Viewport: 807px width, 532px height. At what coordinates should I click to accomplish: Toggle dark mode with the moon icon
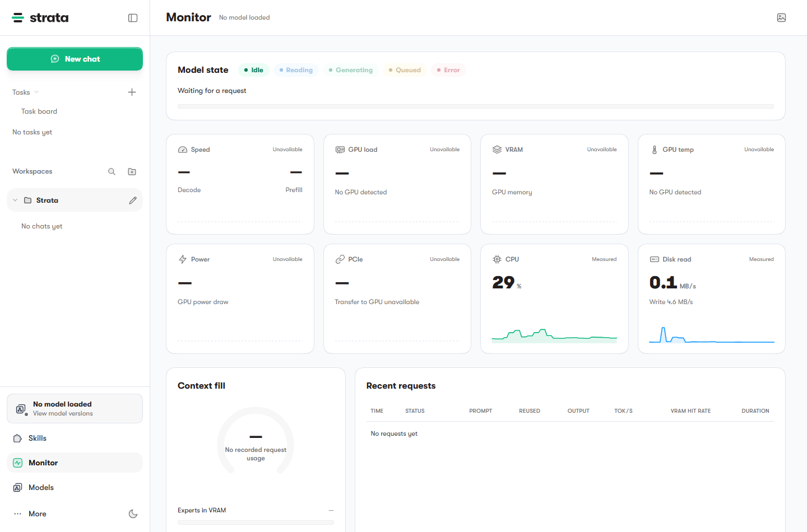tap(133, 514)
